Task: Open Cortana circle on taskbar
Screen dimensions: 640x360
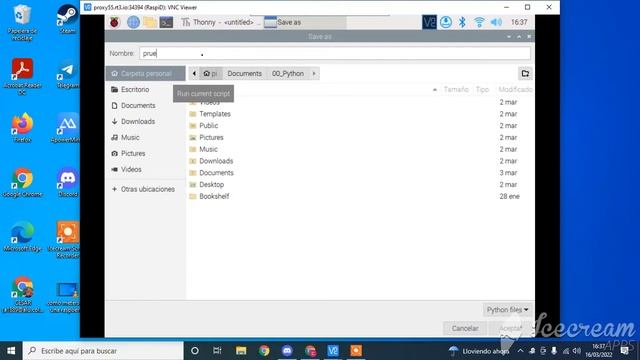Action: [195, 351]
